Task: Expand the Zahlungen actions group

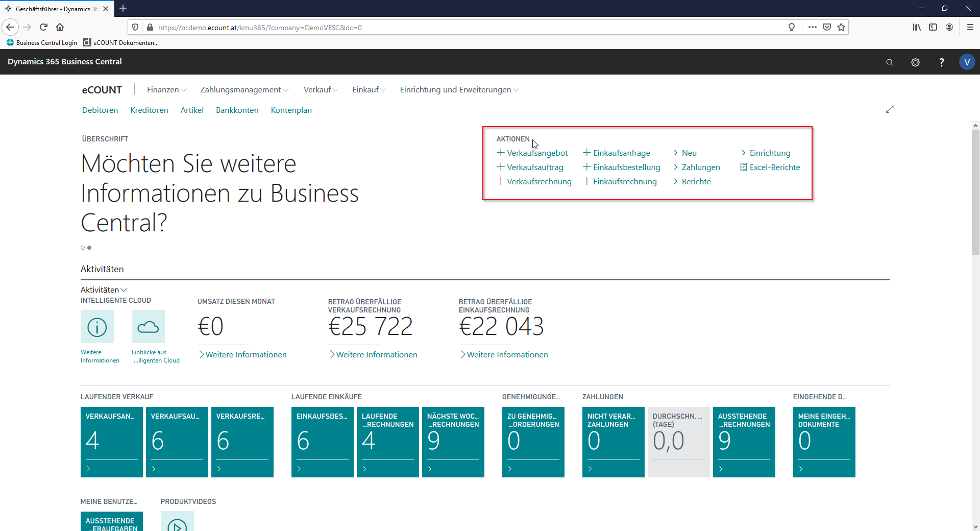Action: pyautogui.click(x=697, y=167)
